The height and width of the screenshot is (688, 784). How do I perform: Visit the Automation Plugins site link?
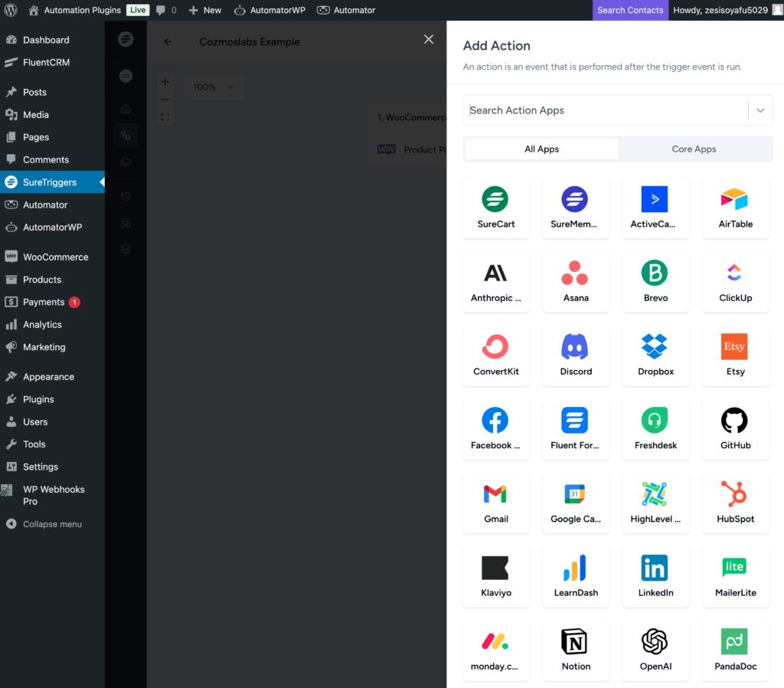click(x=74, y=10)
